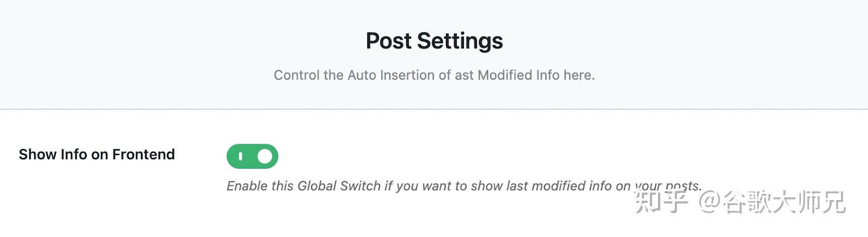Click the 知乎 watermark logo

tap(661, 202)
